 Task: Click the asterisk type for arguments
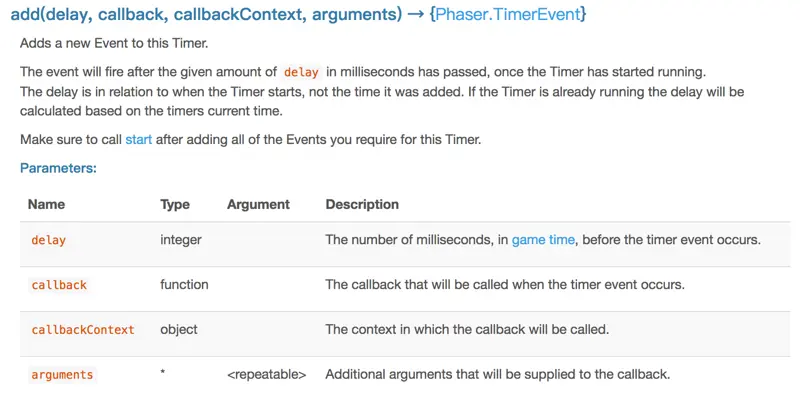click(x=162, y=372)
